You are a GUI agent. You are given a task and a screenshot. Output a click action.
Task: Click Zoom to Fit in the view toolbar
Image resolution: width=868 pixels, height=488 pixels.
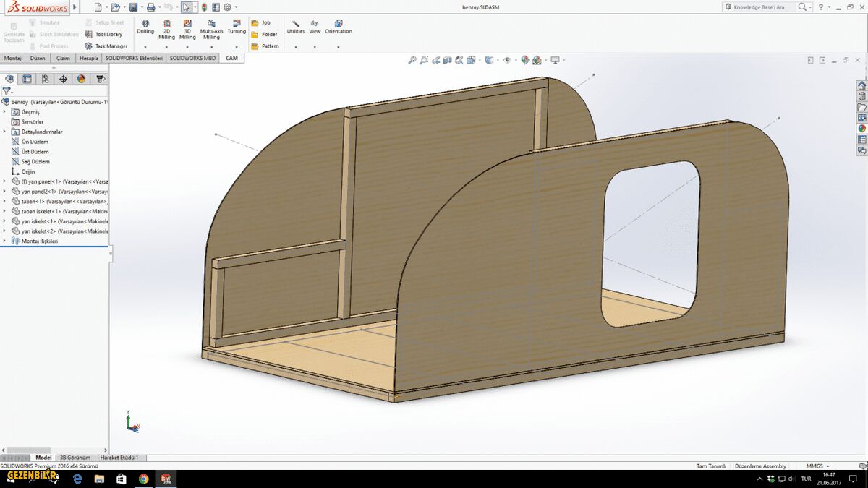412,60
